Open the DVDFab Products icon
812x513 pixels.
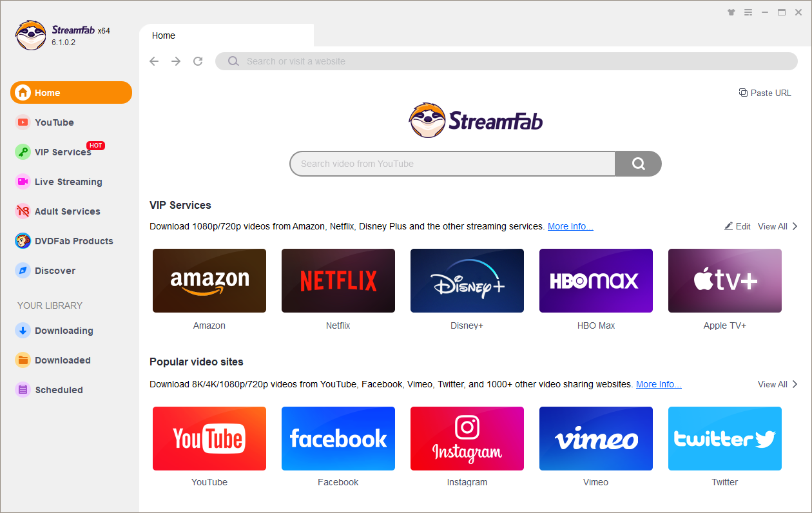[x=23, y=241]
